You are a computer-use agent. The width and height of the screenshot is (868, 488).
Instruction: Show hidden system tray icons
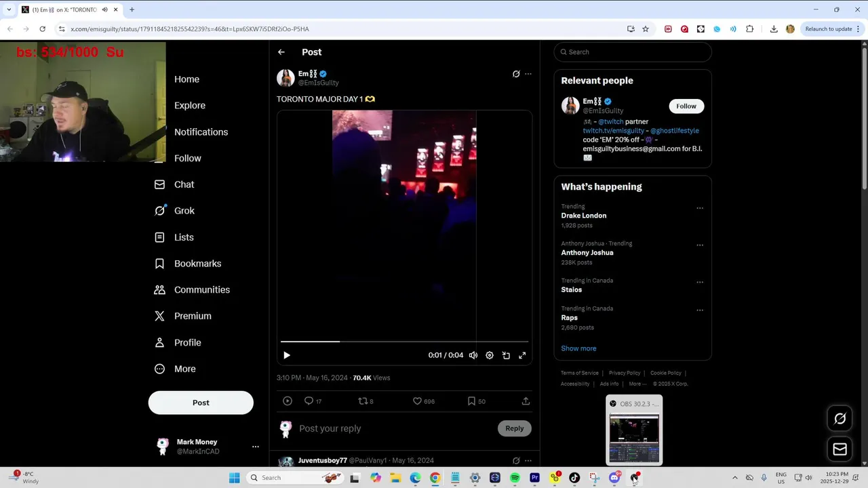click(734, 478)
